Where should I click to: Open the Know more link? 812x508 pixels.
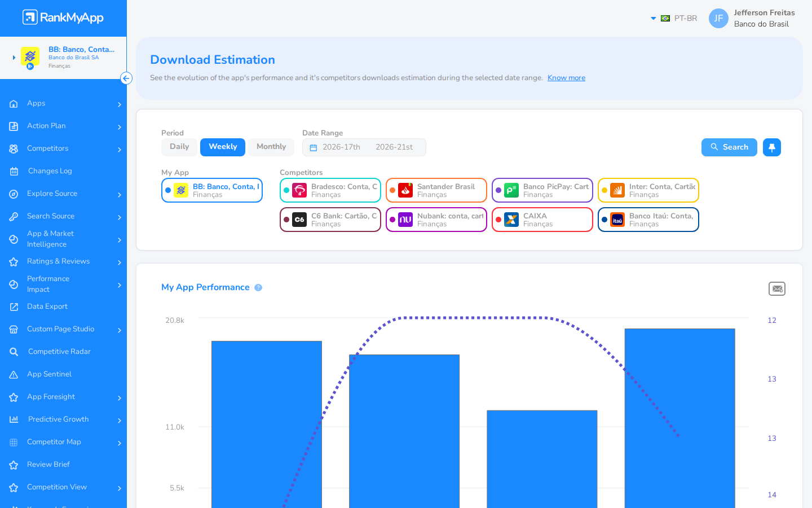[566, 78]
